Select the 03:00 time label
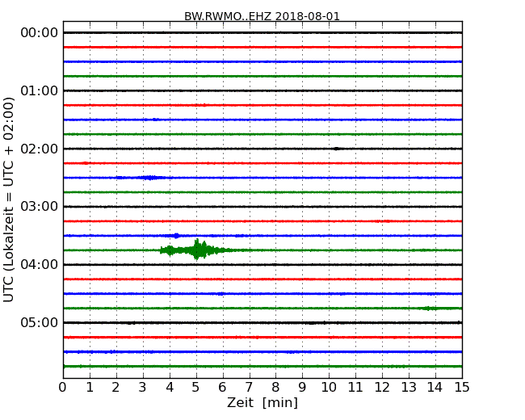Screen dimensions: 525x420 (x=40, y=206)
